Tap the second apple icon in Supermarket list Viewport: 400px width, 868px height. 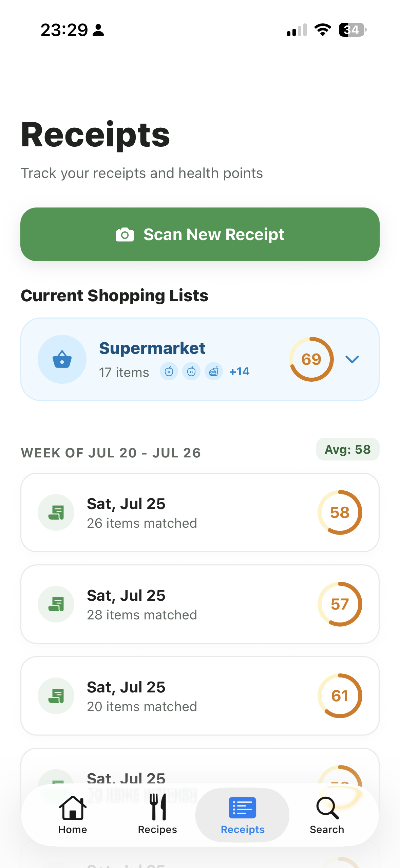tap(191, 372)
